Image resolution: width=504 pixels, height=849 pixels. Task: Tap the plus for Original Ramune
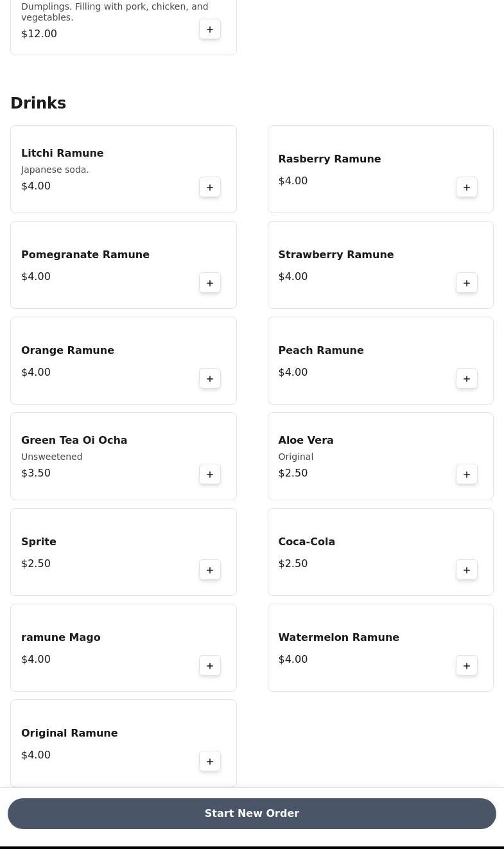coord(210,762)
